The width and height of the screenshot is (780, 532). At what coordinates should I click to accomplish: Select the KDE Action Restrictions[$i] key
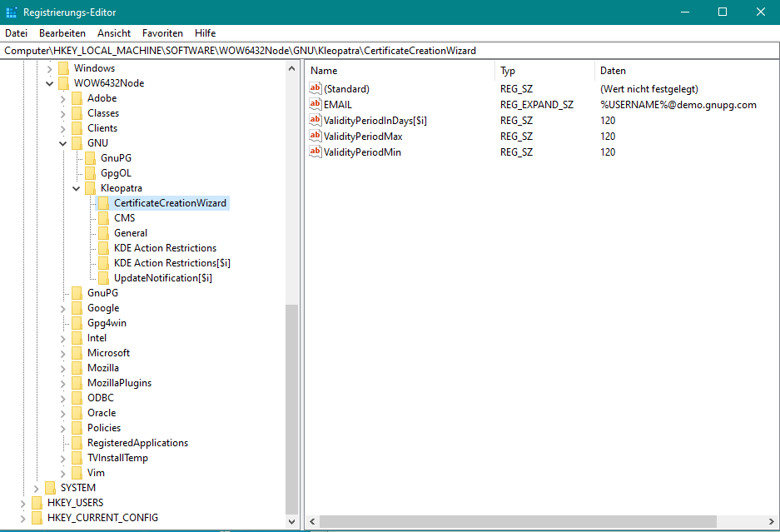point(172,263)
